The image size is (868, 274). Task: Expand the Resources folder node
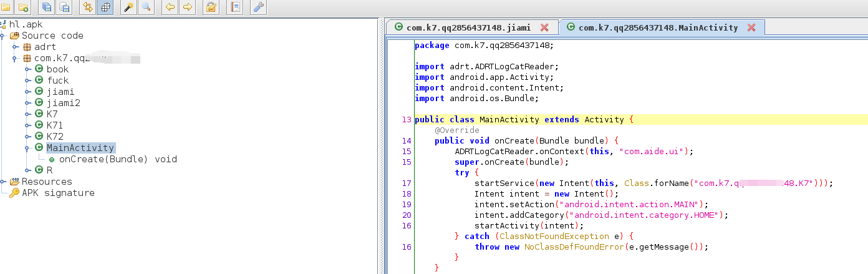(3, 182)
